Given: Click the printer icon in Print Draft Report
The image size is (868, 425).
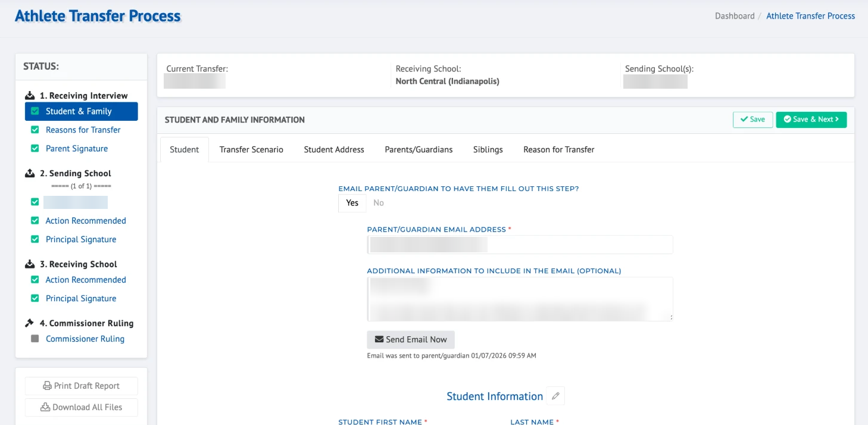Looking at the screenshot, I should [x=47, y=386].
